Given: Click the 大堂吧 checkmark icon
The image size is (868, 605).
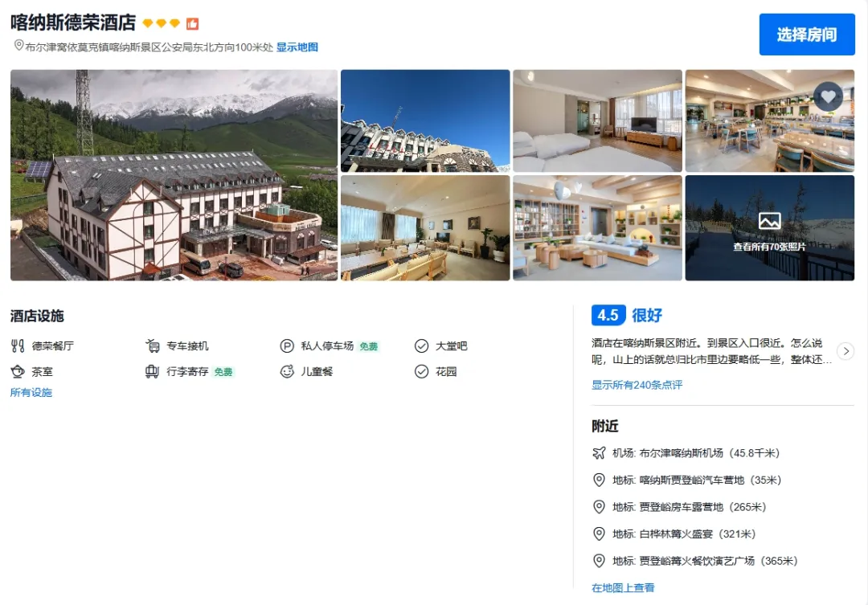Looking at the screenshot, I should point(421,346).
